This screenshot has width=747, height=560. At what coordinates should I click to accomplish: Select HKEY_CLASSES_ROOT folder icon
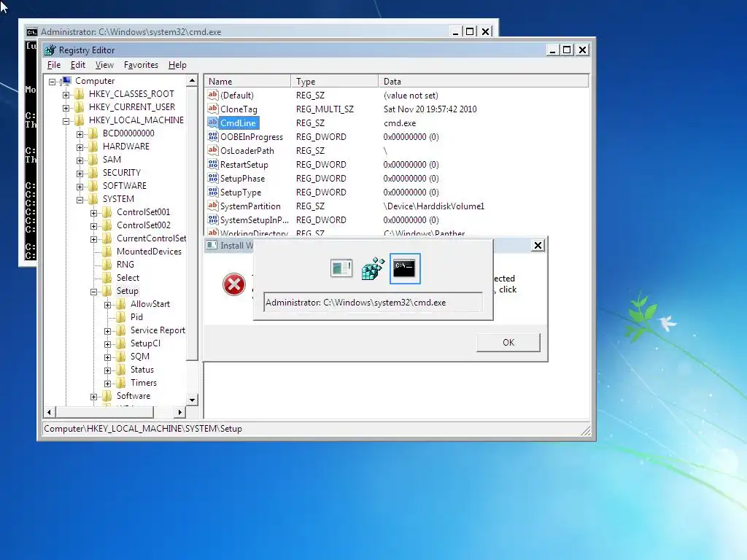coord(80,94)
